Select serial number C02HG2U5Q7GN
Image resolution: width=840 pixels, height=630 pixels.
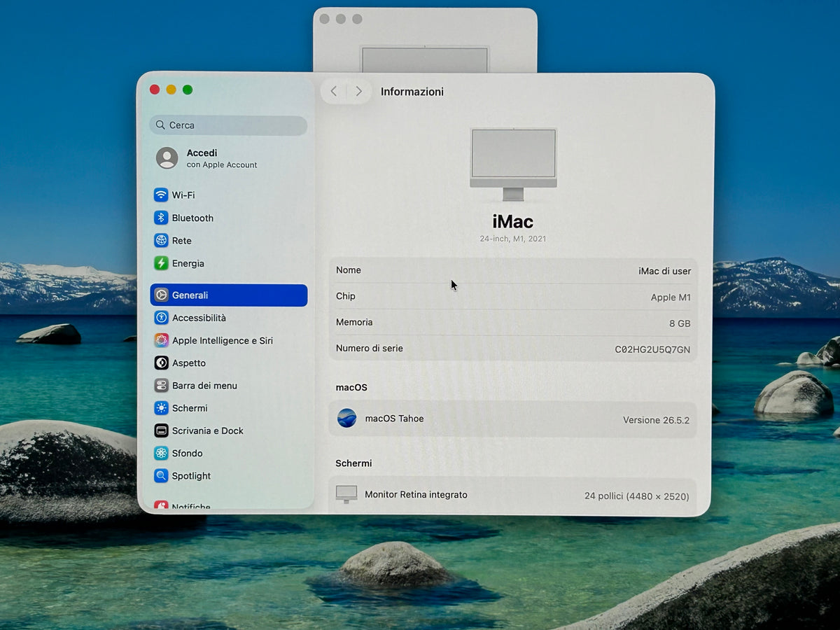coord(652,349)
